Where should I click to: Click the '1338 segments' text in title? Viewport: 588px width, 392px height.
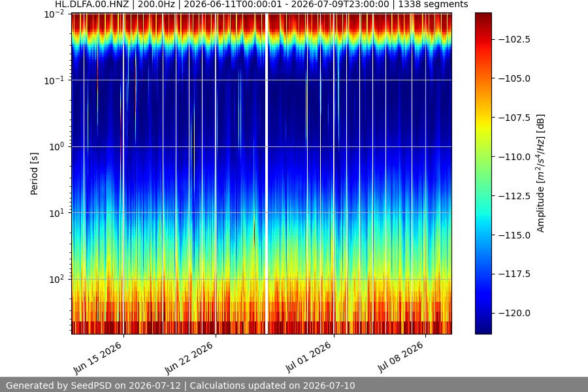point(433,5)
